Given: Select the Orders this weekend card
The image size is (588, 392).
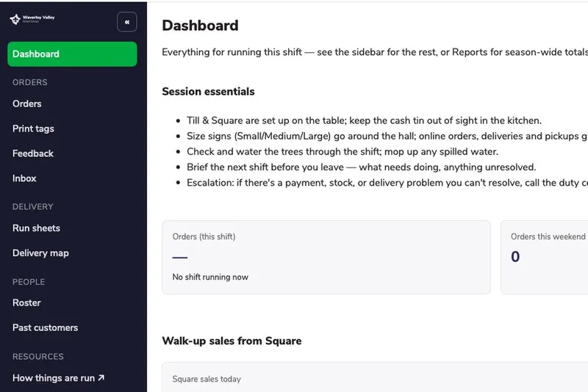Looking at the screenshot, I should pyautogui.click(x=545, y=257).
